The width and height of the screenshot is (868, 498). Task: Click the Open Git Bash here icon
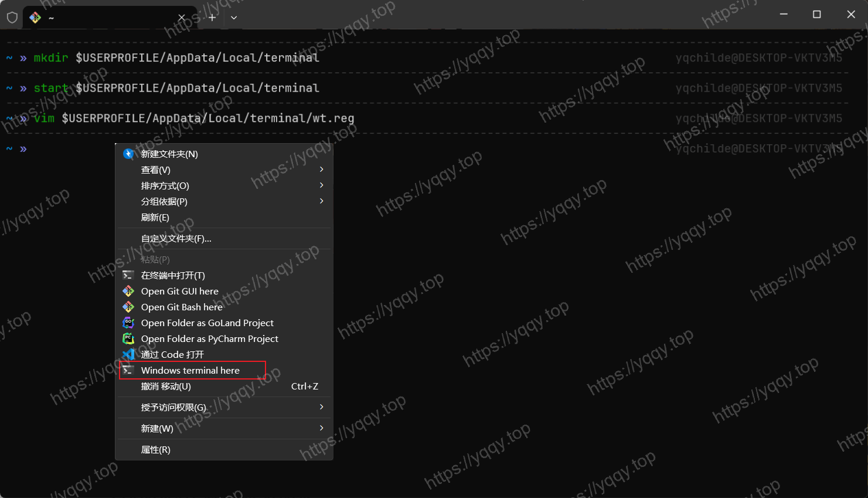(128, 307)
